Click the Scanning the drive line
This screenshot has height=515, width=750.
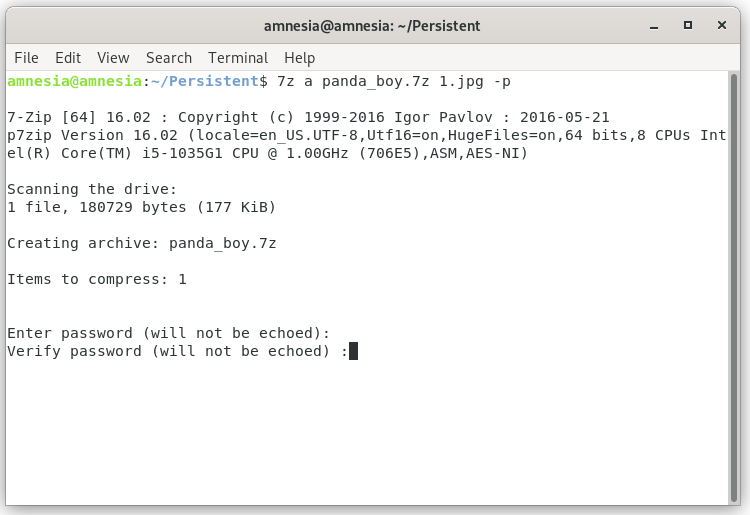tap(92, 189)
